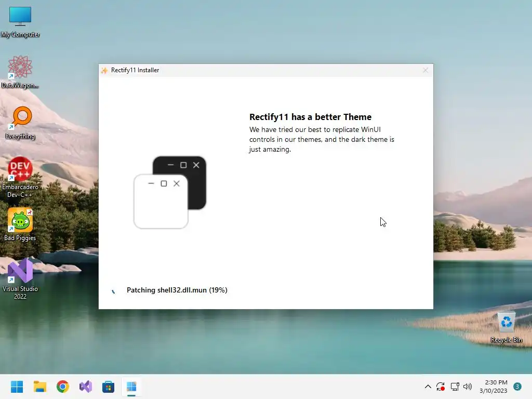Open the Windows Start menu
This screenshot has height=399, width=532.
[17, 387]
